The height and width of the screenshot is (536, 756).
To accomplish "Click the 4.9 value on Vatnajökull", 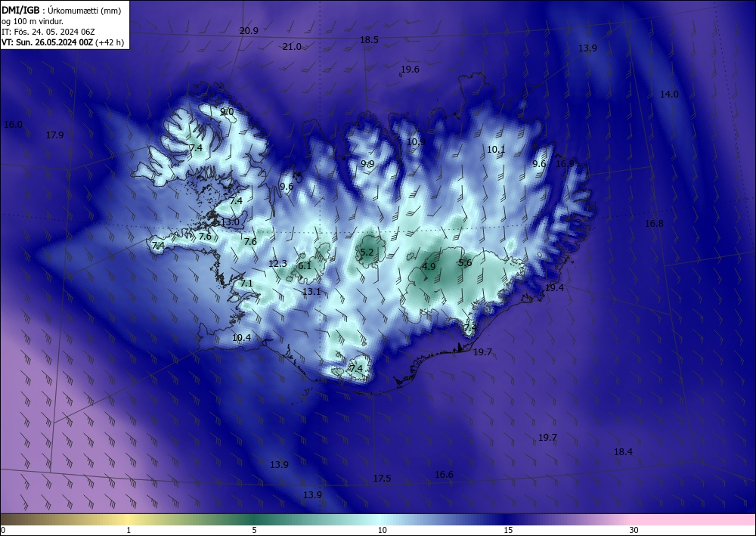I will 429,267.
